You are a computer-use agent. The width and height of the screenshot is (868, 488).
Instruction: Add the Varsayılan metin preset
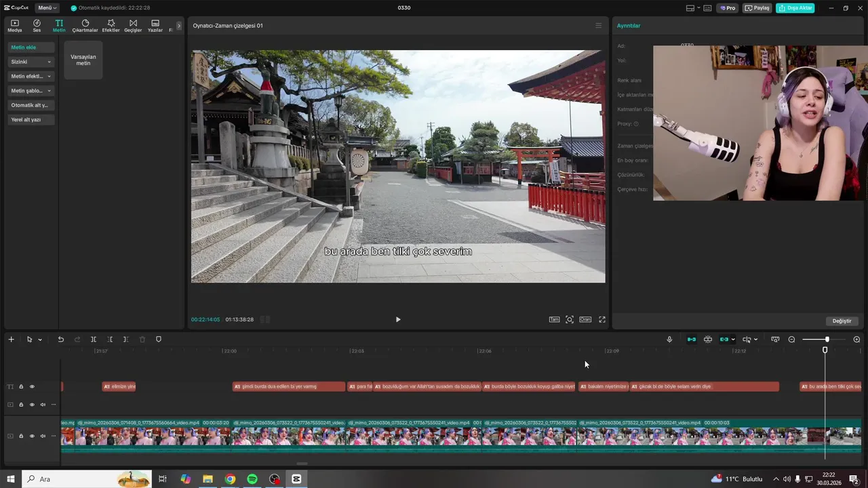(x=83, y=60)
